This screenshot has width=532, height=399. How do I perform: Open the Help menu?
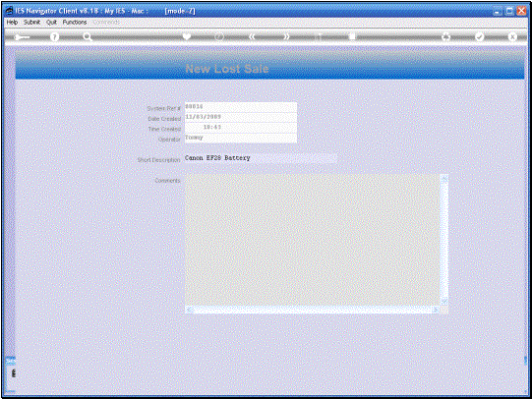point(12,22)
